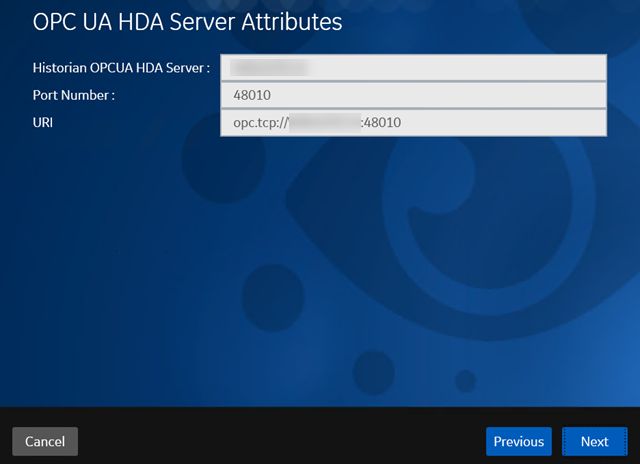Click the URI field with opc.tcp address

(413, 122)
